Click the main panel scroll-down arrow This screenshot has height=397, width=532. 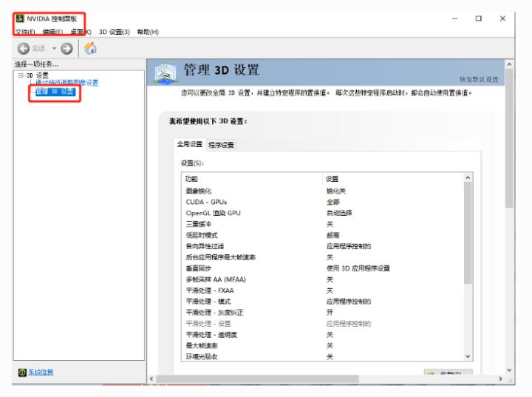pyautogui.click(x=509, y=370)
